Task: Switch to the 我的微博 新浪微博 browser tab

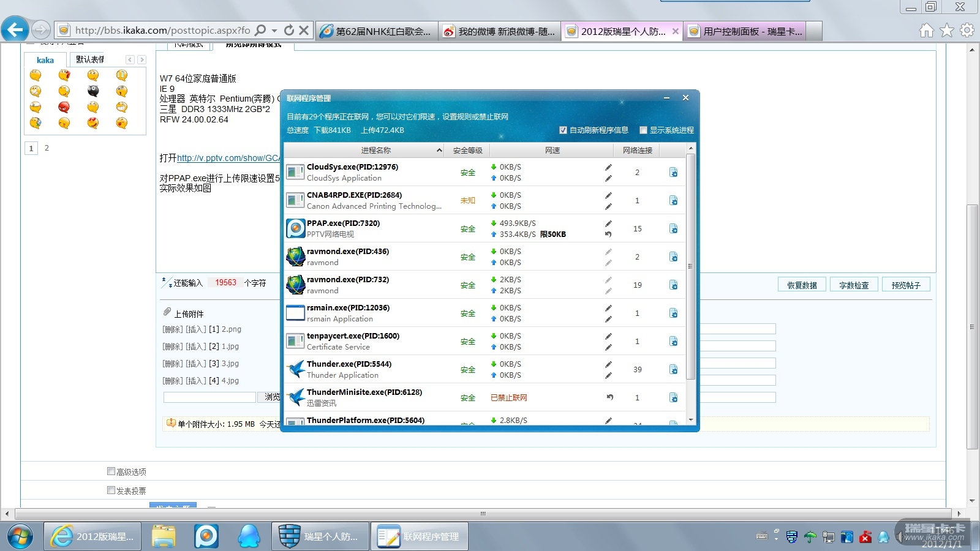Action: coord(500,31)
